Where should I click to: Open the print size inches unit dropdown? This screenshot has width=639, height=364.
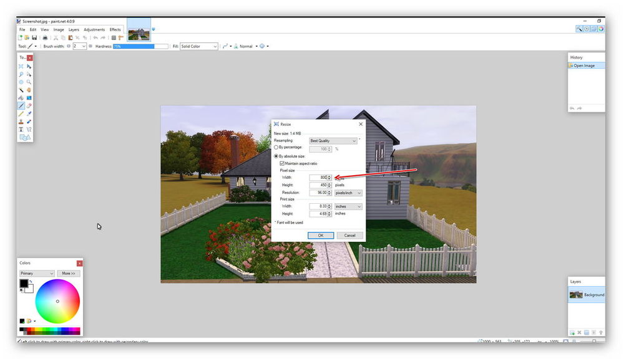348,206
